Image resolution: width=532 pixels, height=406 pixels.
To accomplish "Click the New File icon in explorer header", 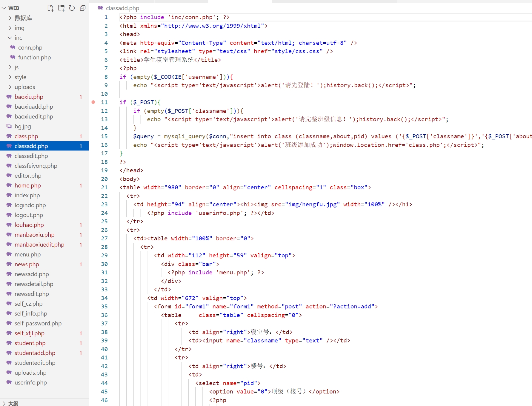I will 50,8.
